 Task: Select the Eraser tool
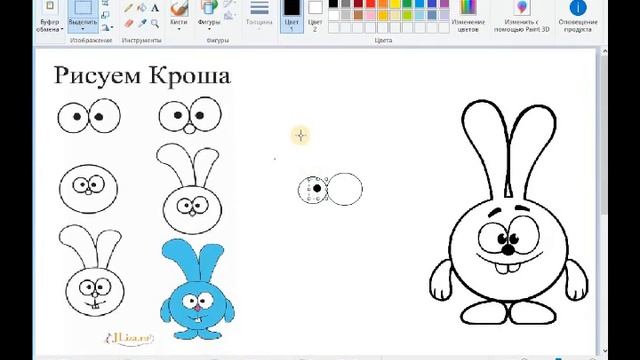coord(129,23)
